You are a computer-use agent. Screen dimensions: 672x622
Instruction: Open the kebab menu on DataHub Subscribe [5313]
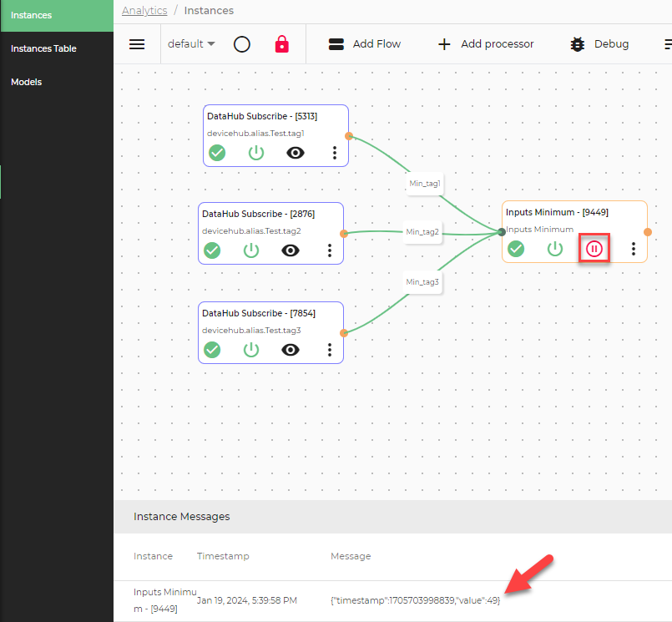click(334, 153)
